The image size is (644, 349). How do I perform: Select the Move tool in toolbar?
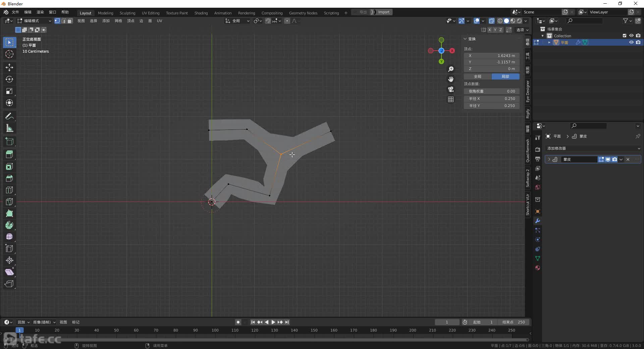pos(9,67)
